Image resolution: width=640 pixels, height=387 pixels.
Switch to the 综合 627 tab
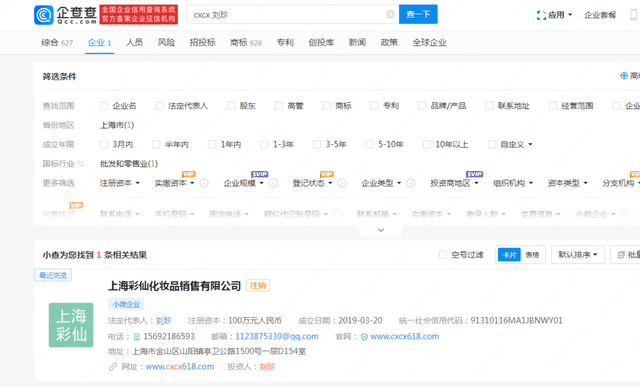pyautogui.click(x=57, y=42)
